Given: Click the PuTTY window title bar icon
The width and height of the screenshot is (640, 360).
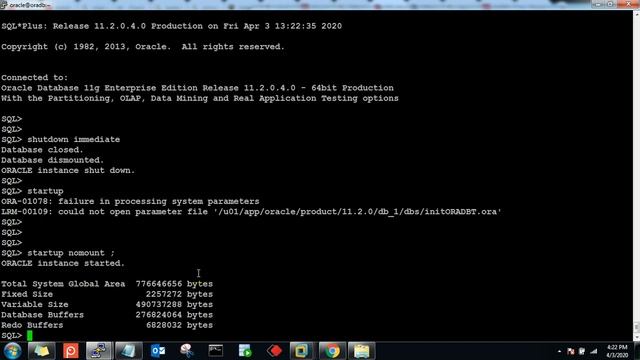Looking at the screenshot, I should coord(4,5).
